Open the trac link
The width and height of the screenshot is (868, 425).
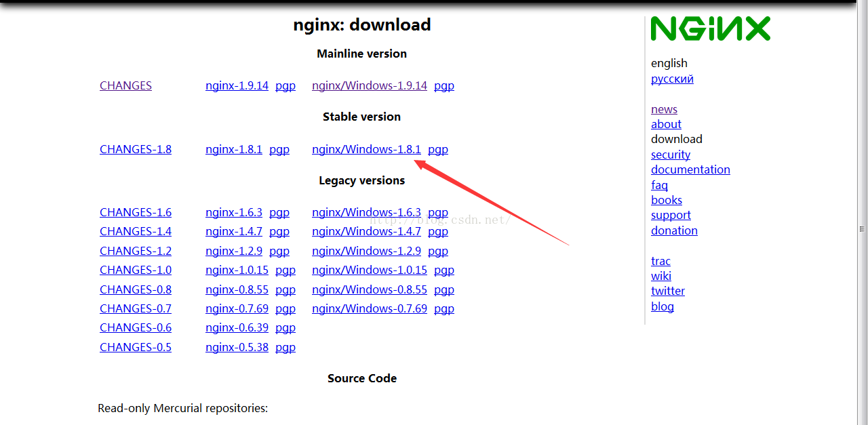click(660, 261)
